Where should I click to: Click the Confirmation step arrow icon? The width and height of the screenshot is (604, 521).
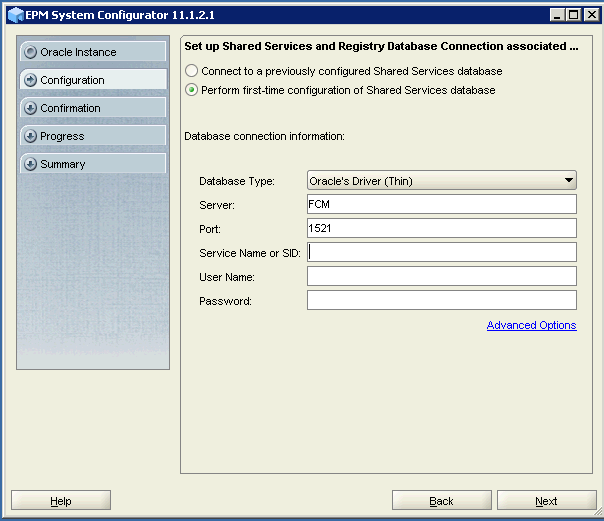(x=30, y=108)
